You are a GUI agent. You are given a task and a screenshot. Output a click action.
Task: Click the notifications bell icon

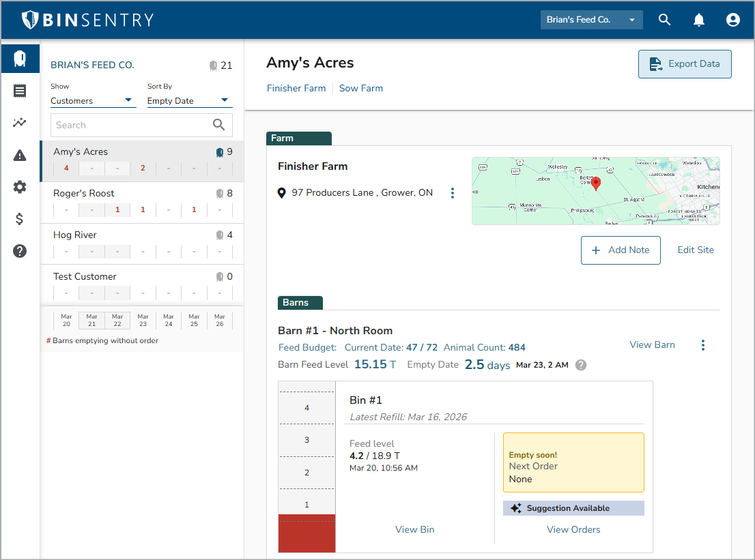[698, 20]
